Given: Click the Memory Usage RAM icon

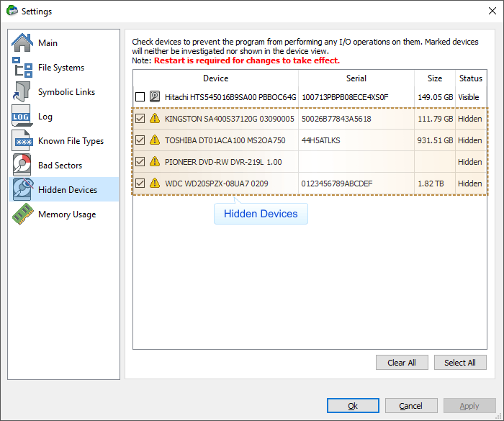Looking at the screenshot, I should coord(22,214).
